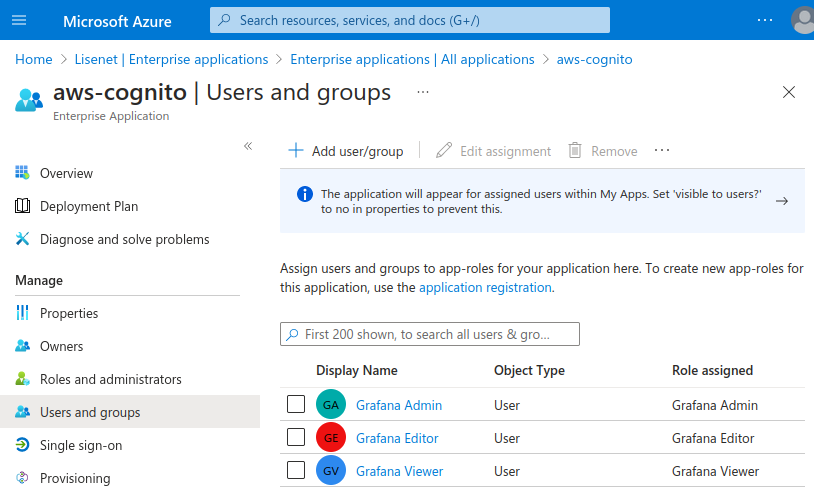Open the user account avatar

click(803, 20)
